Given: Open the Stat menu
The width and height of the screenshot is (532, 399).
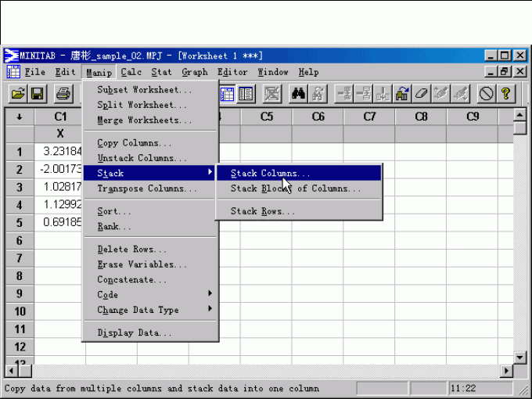Looking at the screenshot, I should tap(161, 72).
